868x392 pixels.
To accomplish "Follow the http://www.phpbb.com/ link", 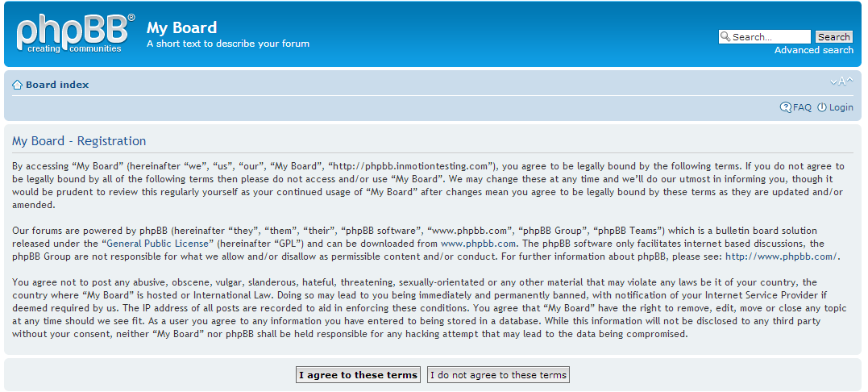I will [x=781, y=256].
